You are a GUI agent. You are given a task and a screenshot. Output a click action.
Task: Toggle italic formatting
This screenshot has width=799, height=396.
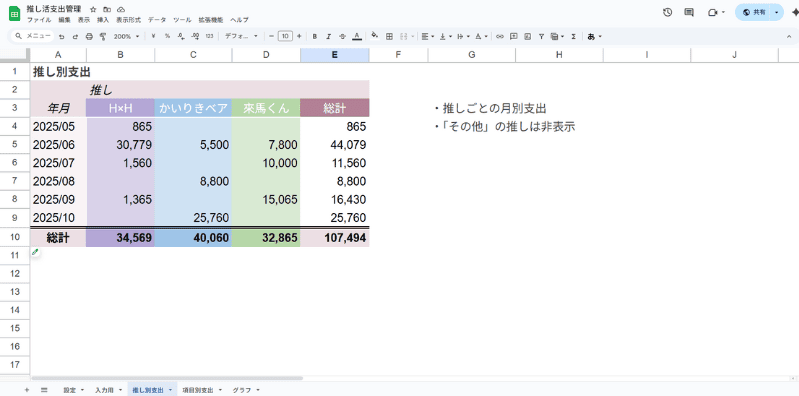click(329, 36)
